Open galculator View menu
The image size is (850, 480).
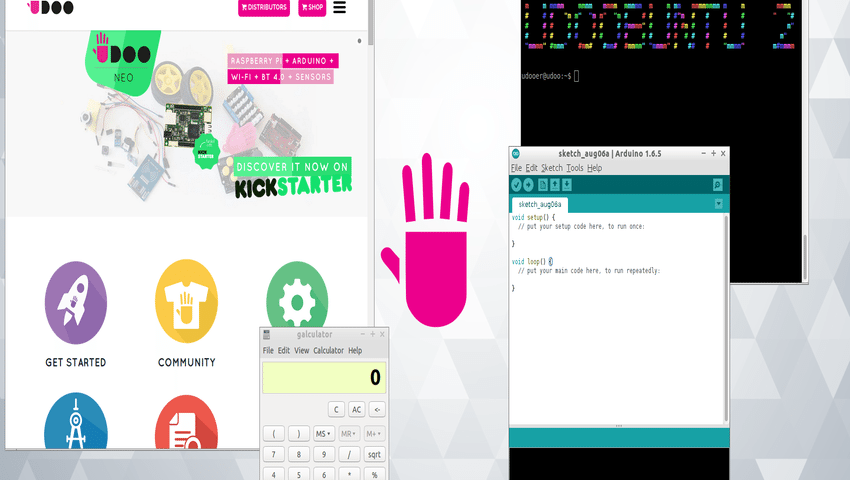point(301,350)
